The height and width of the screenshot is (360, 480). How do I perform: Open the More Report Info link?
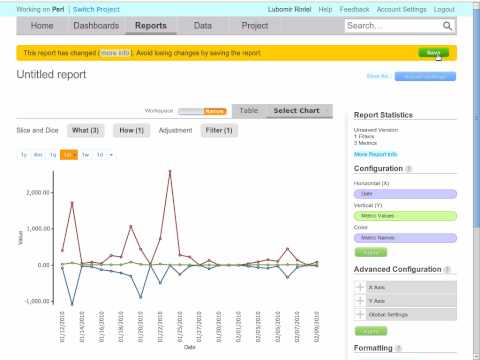[375, 154]
